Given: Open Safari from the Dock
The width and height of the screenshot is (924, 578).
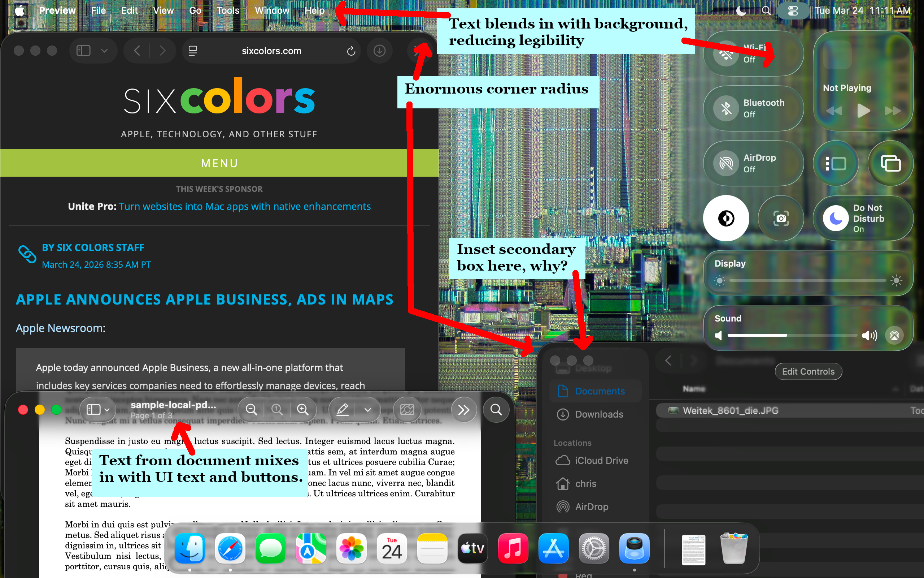Looking at the screenshot, I should (230, 549).
